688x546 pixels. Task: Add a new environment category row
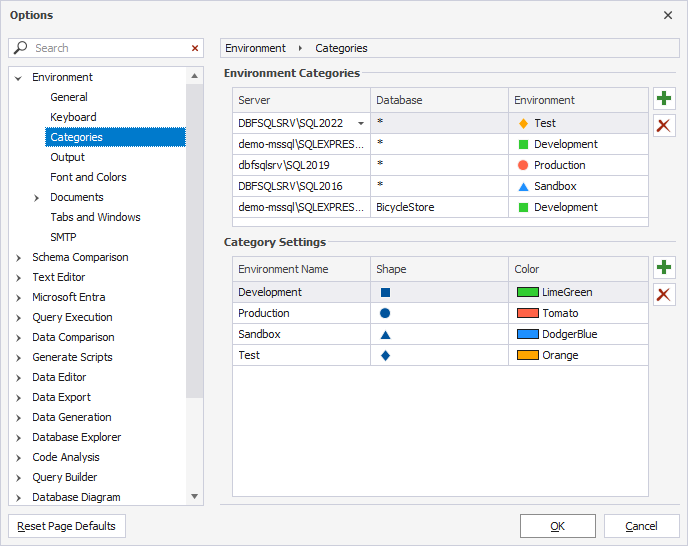click(x=664, y=98)
